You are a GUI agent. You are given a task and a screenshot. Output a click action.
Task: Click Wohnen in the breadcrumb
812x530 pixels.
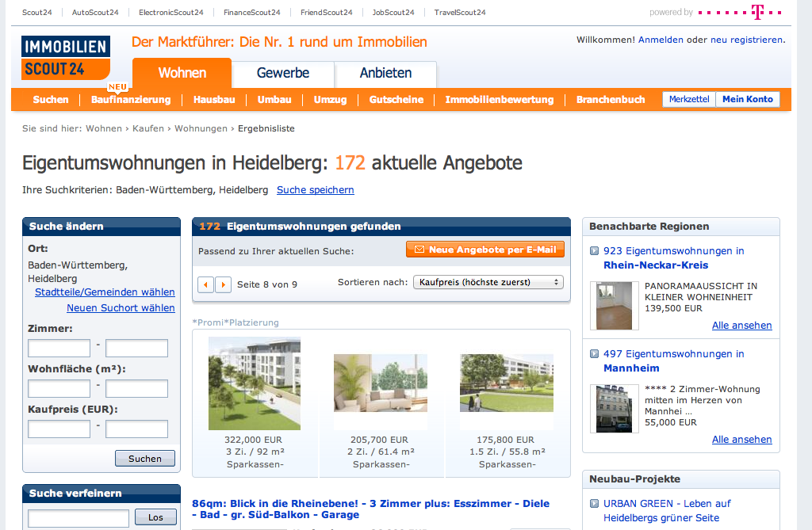pos(104,128)
